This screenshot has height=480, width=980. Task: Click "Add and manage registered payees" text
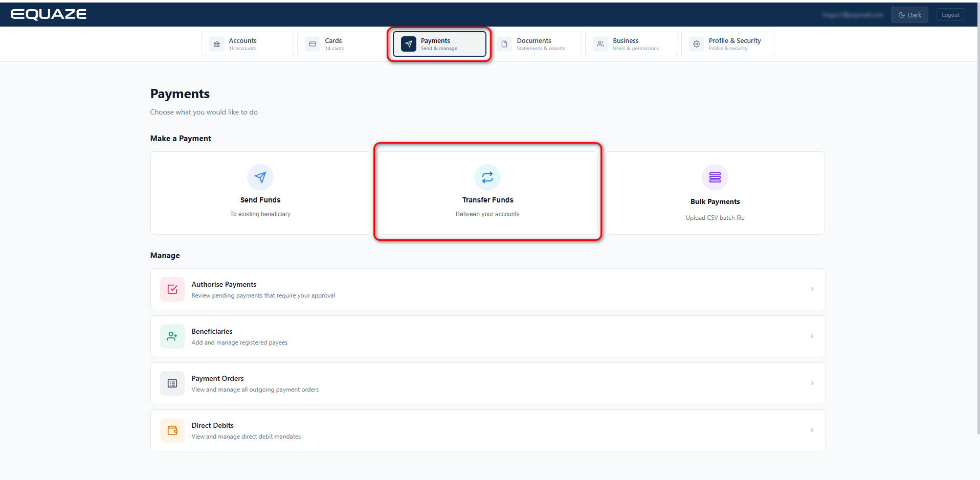[x=239, y=342]
